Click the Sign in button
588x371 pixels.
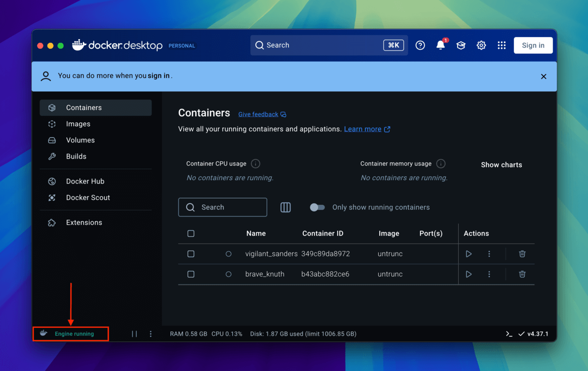[x=533, y=45]
